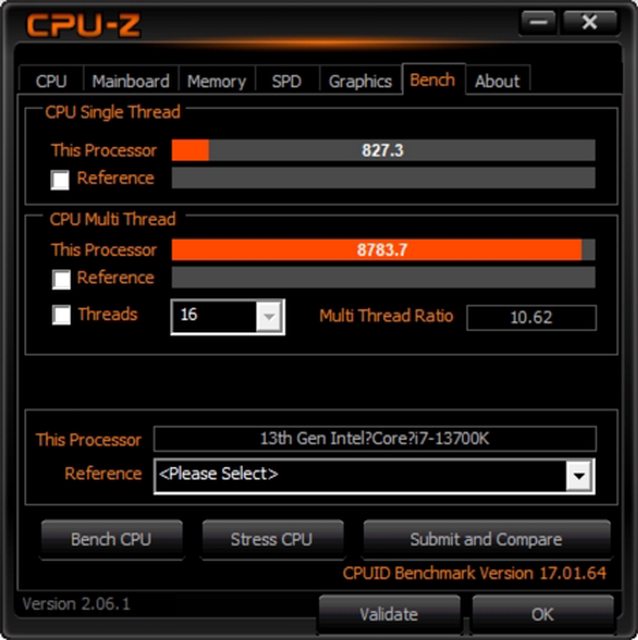Viewport: 638px width, 640px height.
Task: Open the Mainboard tab
Action: click(131, 81)
